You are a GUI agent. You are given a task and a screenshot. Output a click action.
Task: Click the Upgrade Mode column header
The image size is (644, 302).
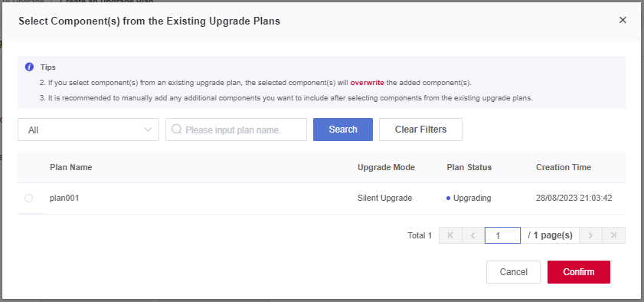(386, 167)
